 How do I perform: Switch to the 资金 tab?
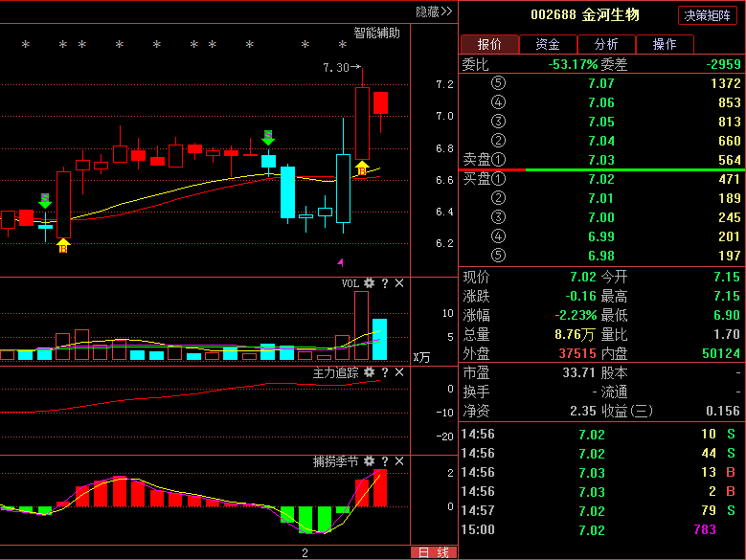pos(548,44)
